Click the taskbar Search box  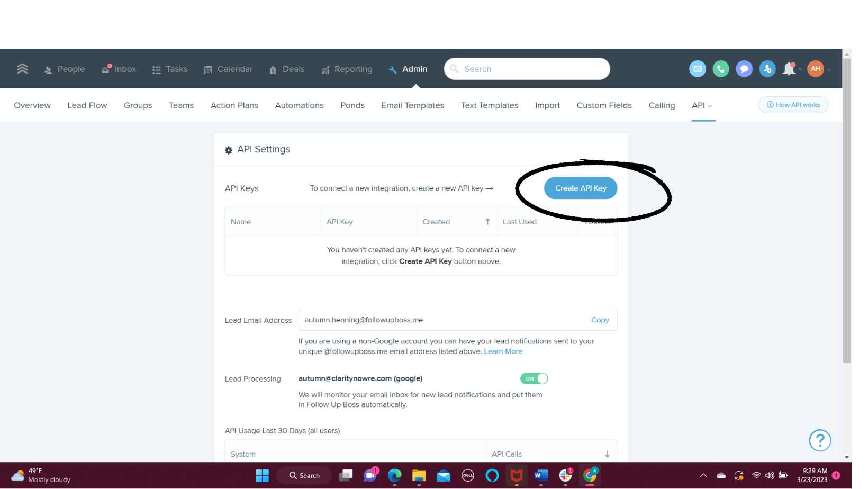(304, 476)
